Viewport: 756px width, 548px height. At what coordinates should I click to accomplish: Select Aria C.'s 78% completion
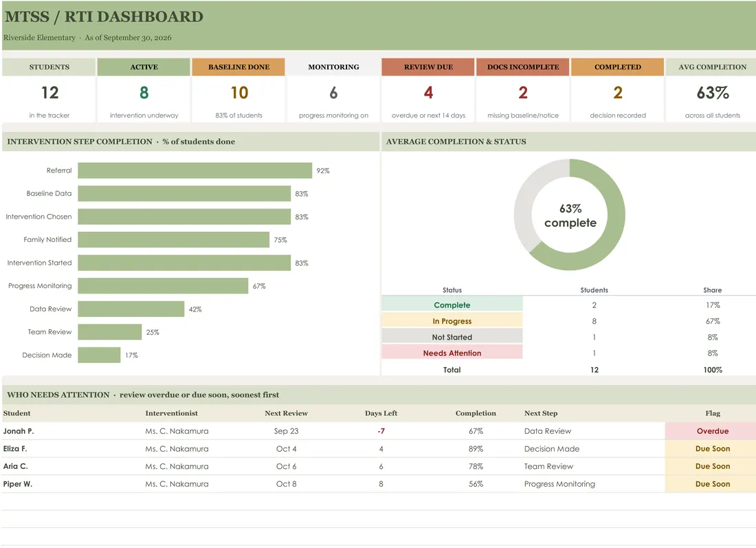(476, 466)
